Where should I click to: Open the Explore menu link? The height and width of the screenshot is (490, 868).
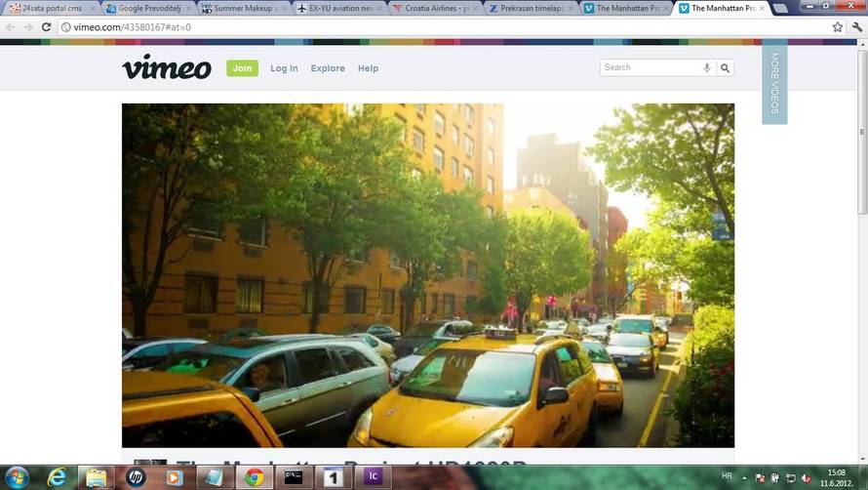tap(328, 68)
